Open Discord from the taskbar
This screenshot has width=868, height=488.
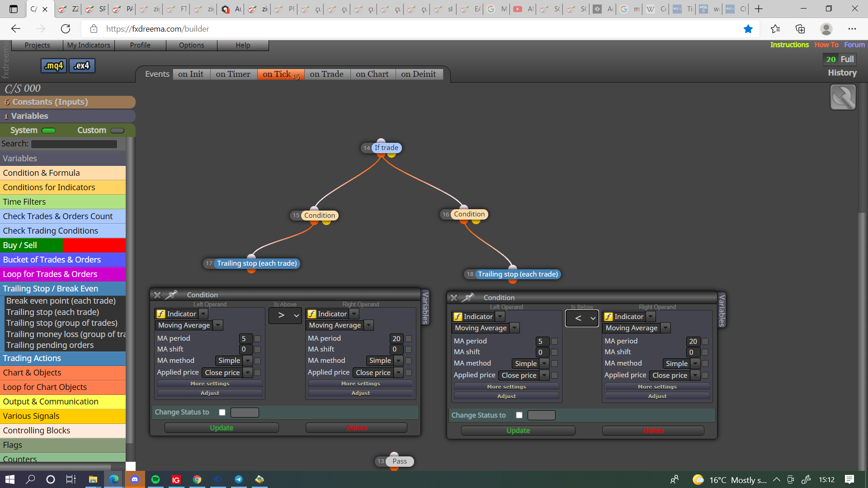point(135,479)
